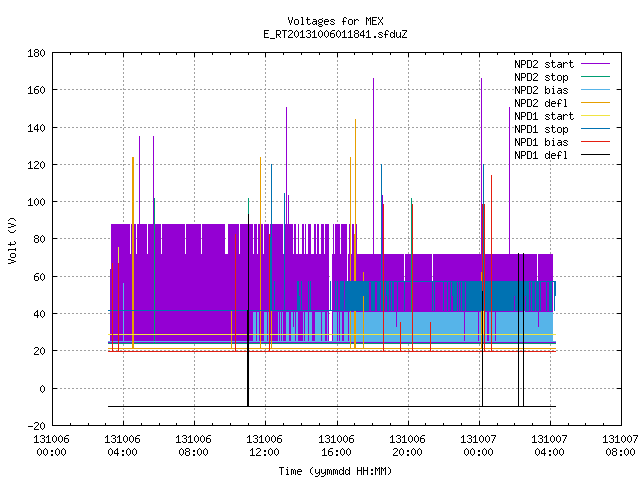The image size is (640, 480).
Task: Click the y-axis tick value 180
Action: coord(36,53)
